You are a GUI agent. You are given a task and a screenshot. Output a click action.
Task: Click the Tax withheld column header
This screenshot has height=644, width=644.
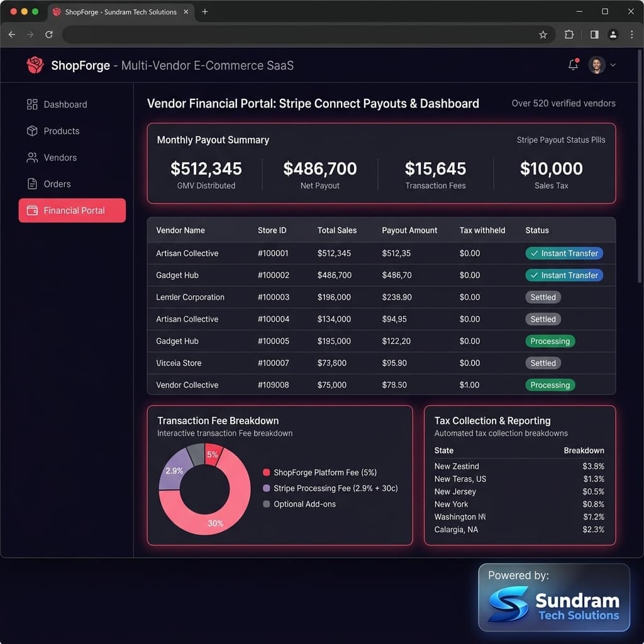click(482, 230)
